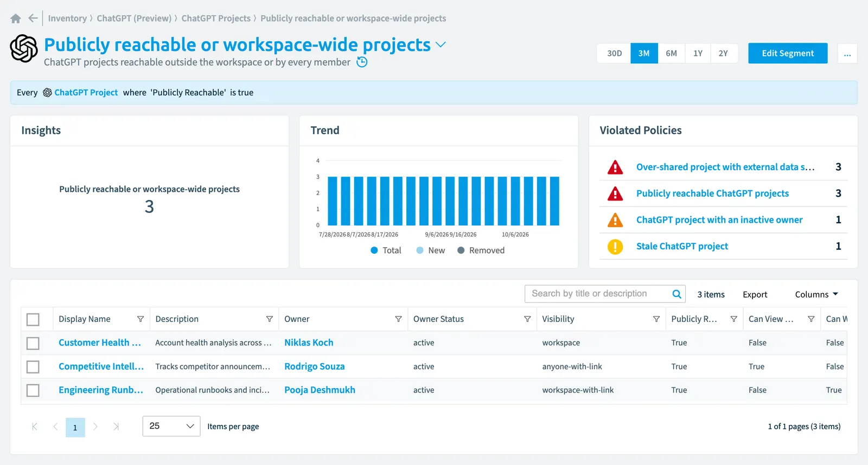868x465 pixels.
Task: Click the search magnifier icon
Action: 676,294
